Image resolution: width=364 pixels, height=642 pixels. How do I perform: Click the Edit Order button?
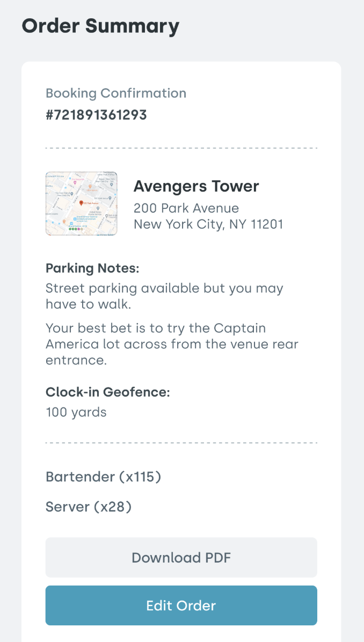tap(181, 605)
